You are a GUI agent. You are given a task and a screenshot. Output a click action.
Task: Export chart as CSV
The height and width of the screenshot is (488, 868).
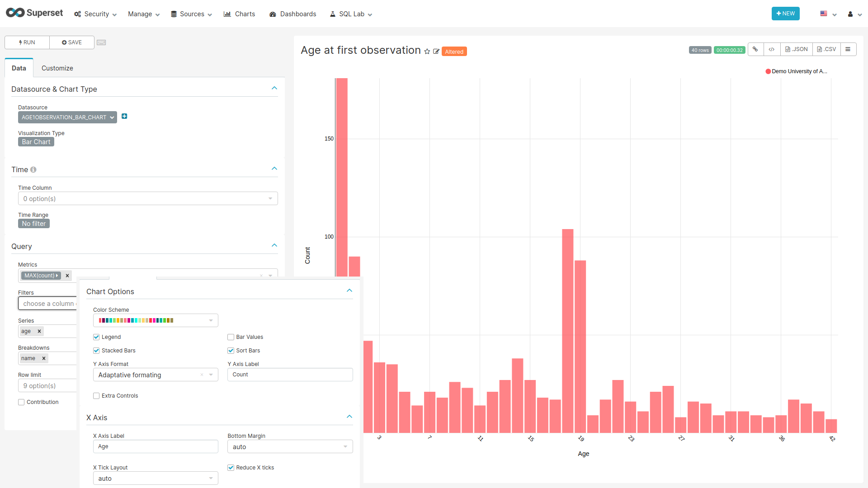pyautogui.click(x=827, y=49)
